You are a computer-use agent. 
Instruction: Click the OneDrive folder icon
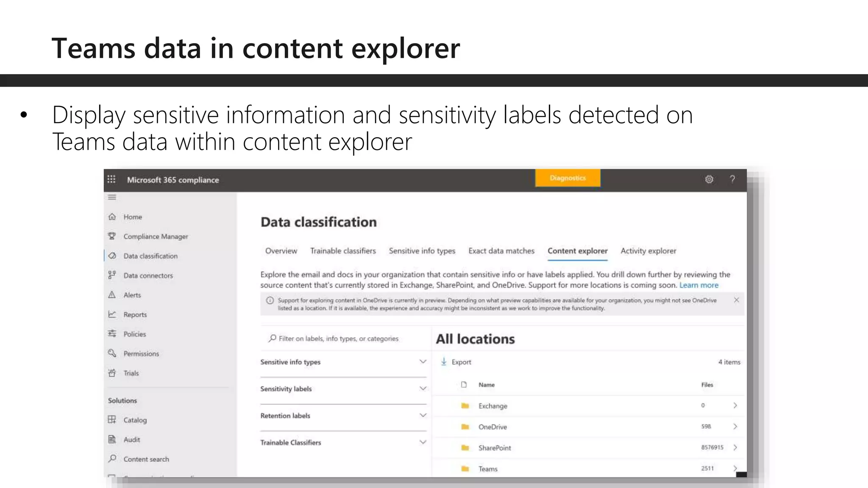[465, 427]
